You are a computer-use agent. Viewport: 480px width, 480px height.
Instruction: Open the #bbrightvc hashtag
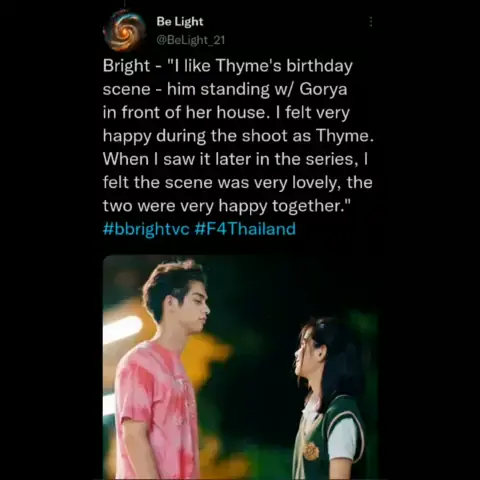(x=146, y=229)
